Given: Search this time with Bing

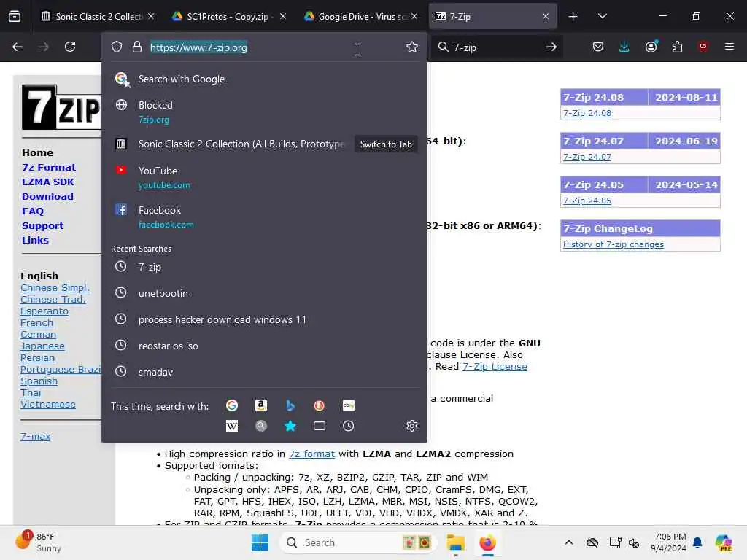Looking at the screenshot, I should [x=290, y=405].
